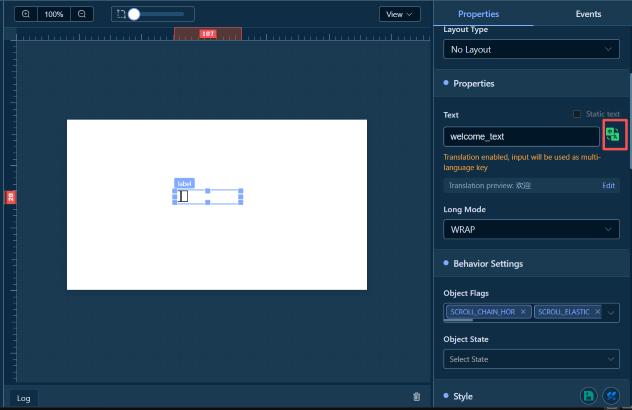Expand the Long Mode WRAP dropdown
Viewport: 632px width, 410px height.
531,230
